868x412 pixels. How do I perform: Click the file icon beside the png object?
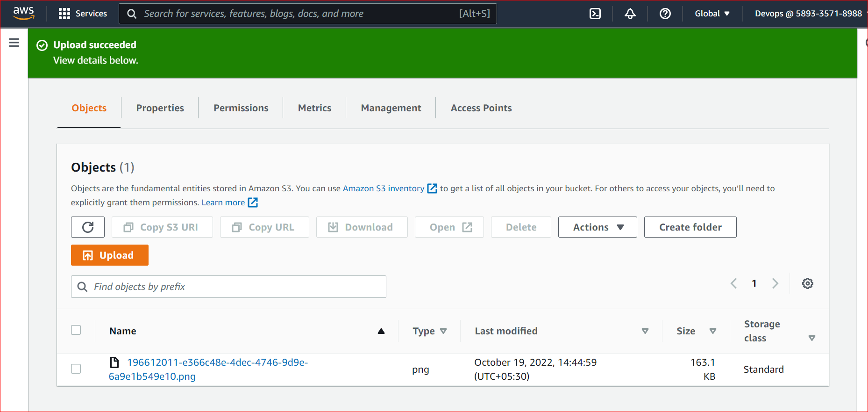[x=114, y=362]
